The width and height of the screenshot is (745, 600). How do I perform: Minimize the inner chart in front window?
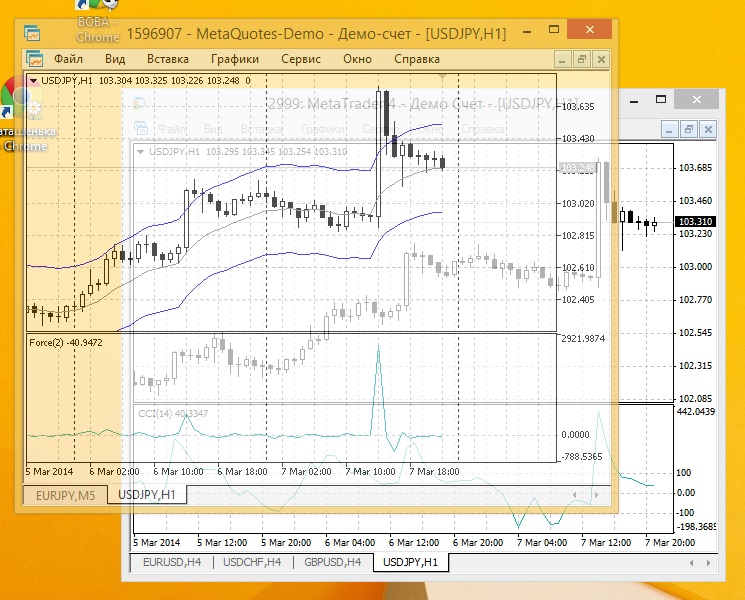pos(562,60)
